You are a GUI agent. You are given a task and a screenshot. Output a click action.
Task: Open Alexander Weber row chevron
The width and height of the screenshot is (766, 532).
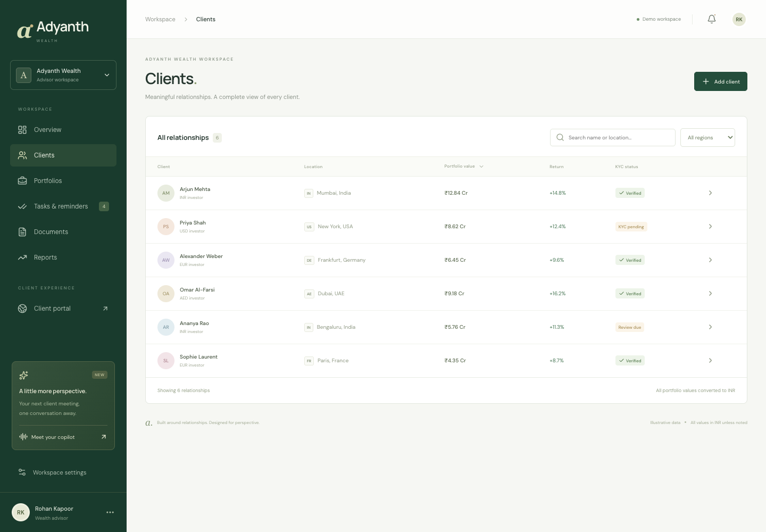pyautogui.click(x=710, y=260)
